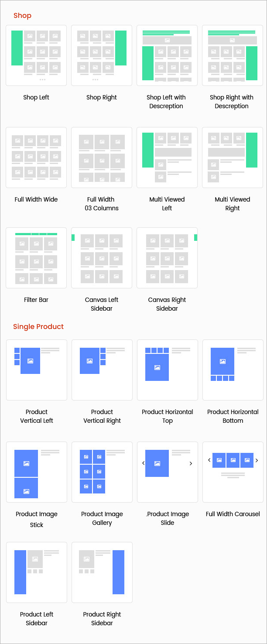Click the right arrow in Product Image Slide
The image size is (267, 644).
point(191,464)
